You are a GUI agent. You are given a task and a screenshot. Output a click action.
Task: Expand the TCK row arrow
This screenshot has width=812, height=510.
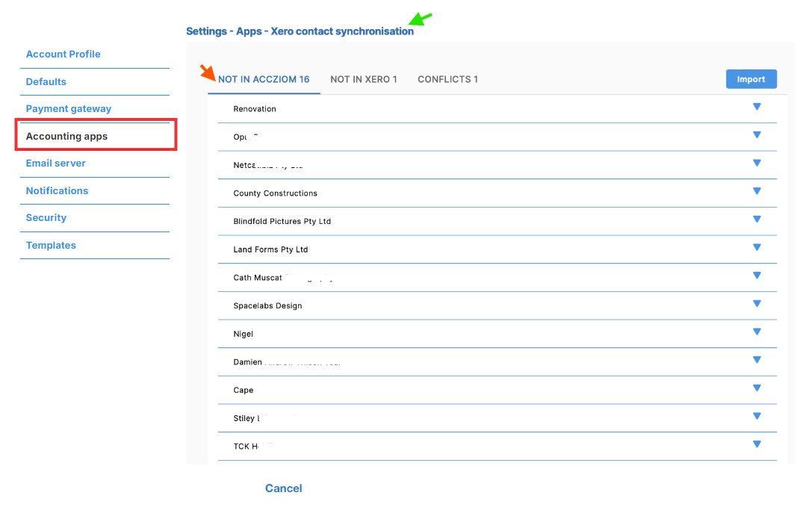pos(757,444)
